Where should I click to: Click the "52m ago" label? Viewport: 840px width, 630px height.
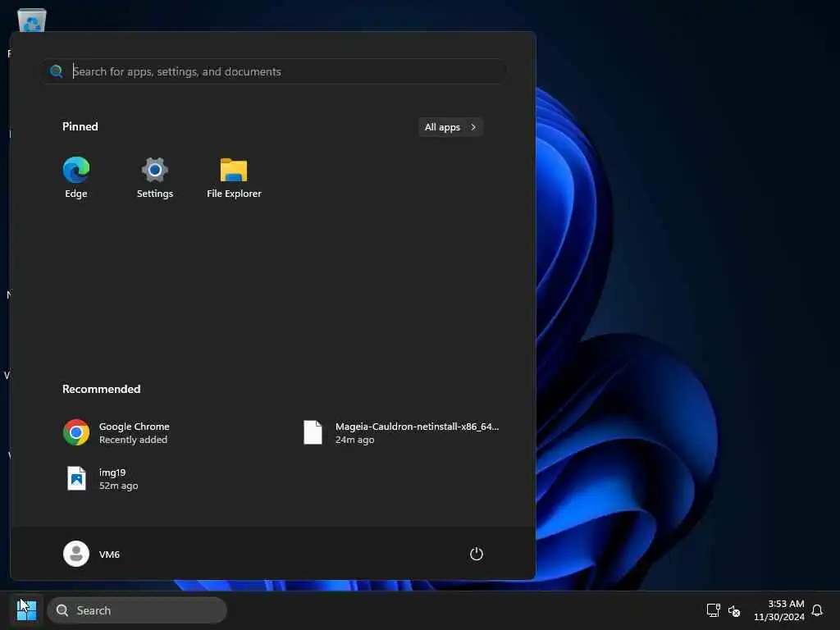pos(118,486)
